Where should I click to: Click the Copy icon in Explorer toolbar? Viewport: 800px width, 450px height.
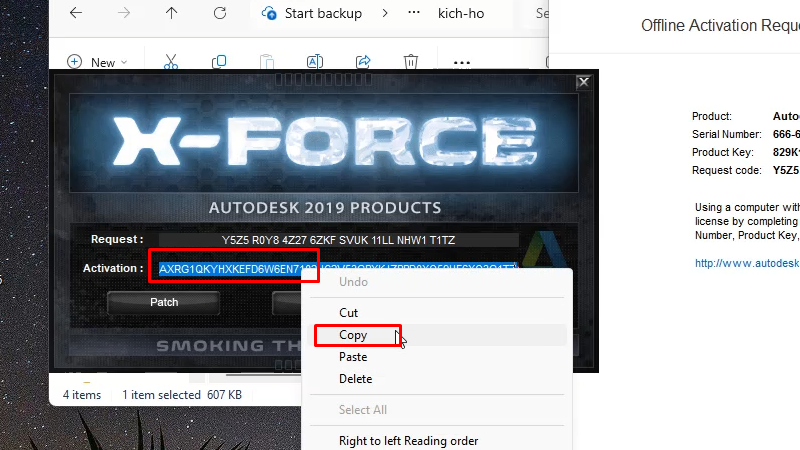point(218,62)
